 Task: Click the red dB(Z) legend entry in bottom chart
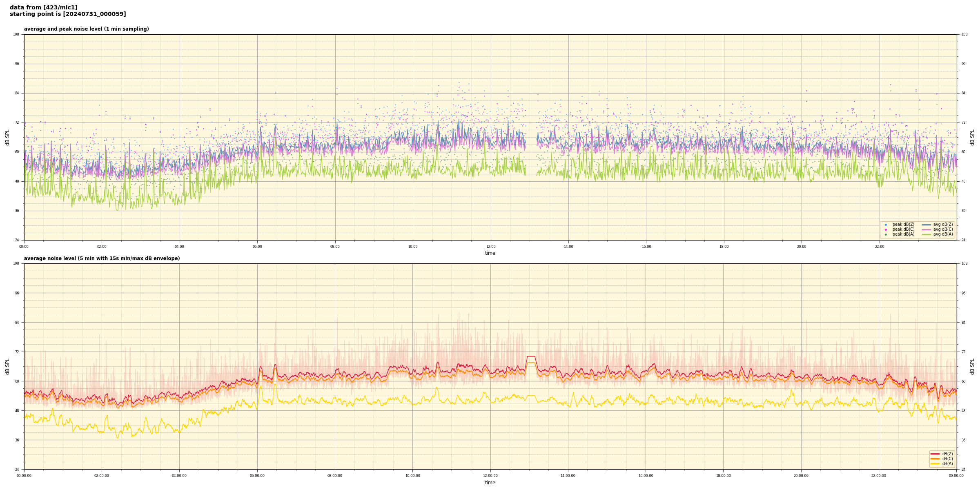coord(935,454)
